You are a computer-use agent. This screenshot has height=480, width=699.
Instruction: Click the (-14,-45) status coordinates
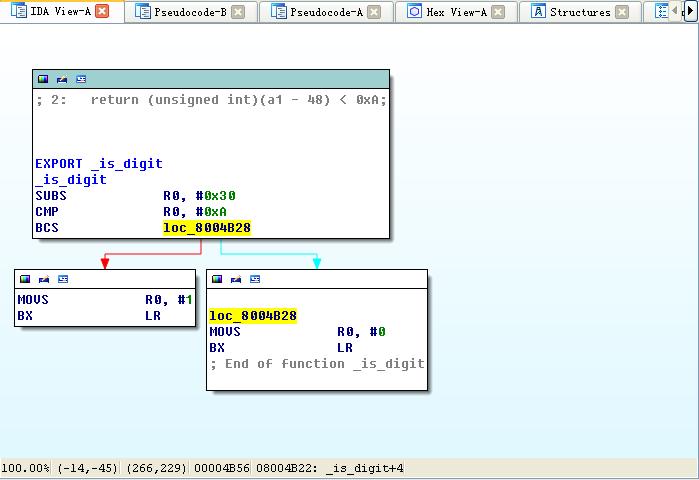click(88, 468)
